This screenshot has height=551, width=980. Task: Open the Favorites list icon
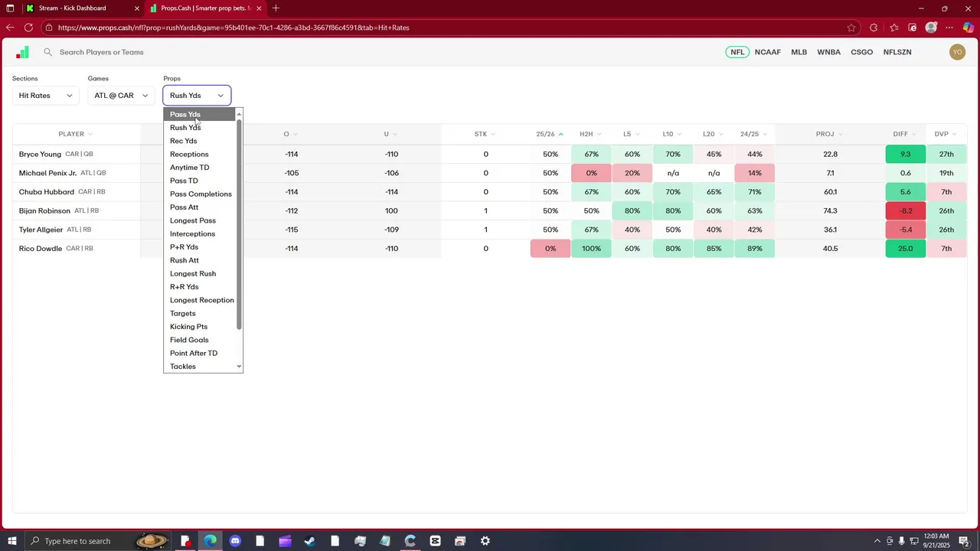(x=893, y=28)
